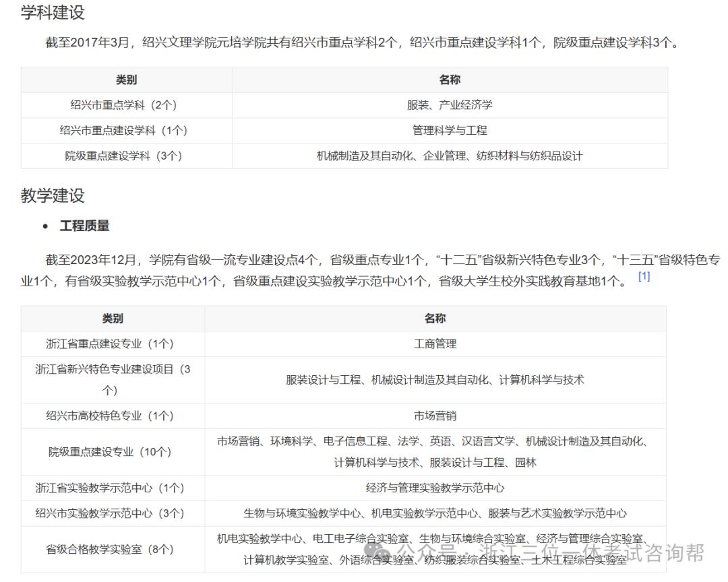Select the cell 绍兴市重点建设学科（1个）

coord(126,131)
